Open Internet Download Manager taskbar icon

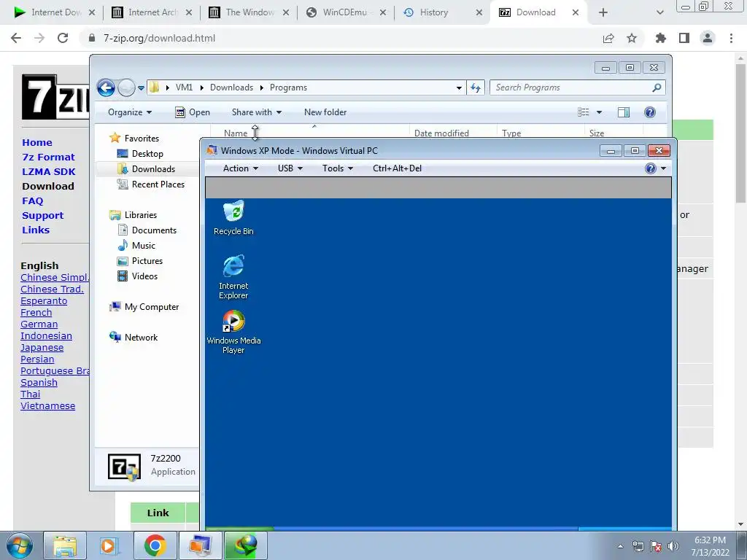click(x=246, y=545)
